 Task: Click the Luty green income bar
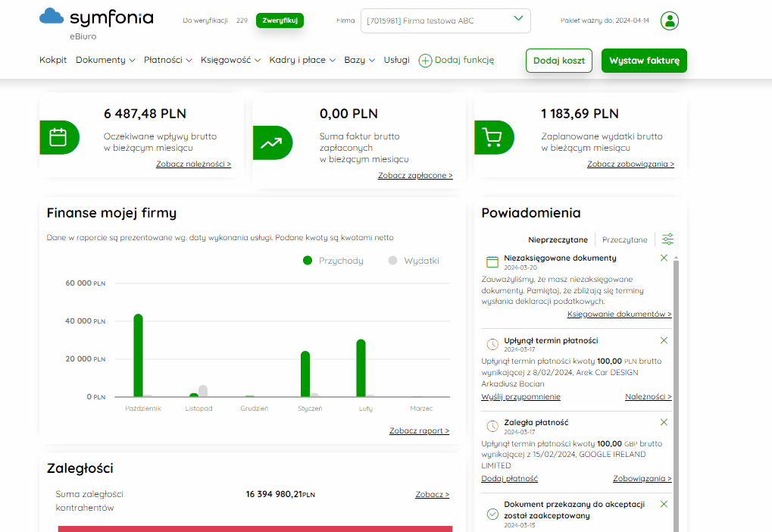point(361,368)
